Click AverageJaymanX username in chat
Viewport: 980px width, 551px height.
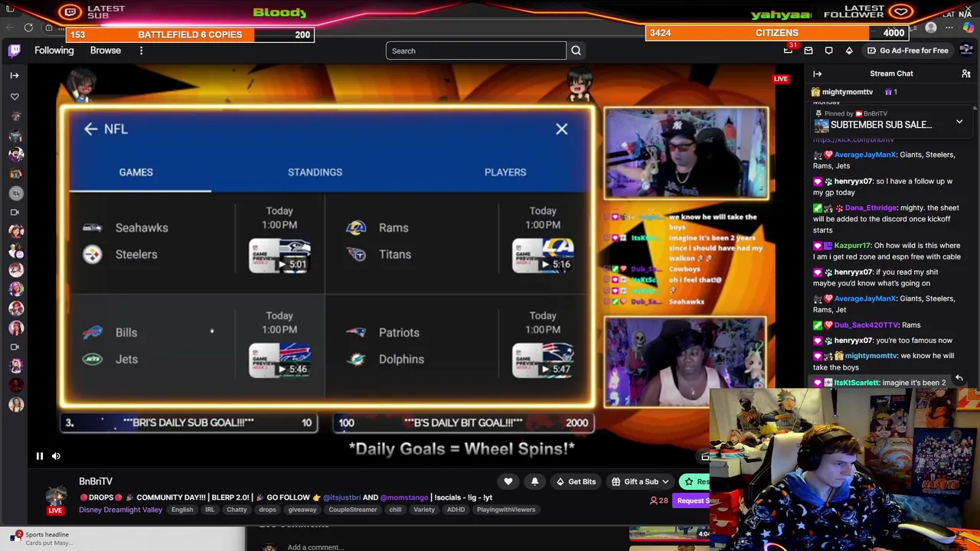click(865, 155)
